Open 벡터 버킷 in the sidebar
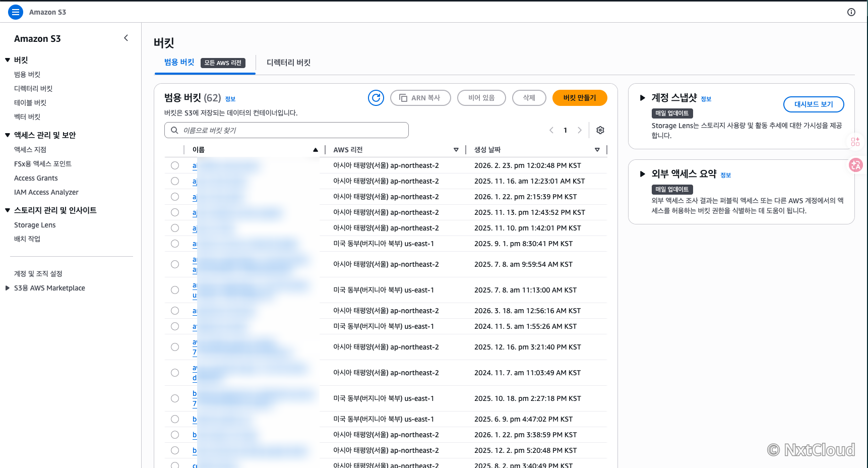Image resolution: width=868 pixels, height=468 pixels. pyautogui.click(x=27, y=116)
